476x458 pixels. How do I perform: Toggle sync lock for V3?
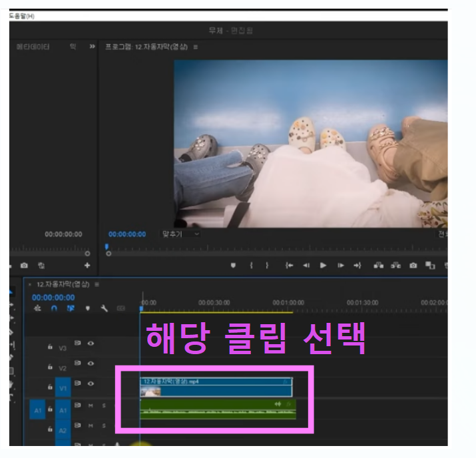[78, 343]
